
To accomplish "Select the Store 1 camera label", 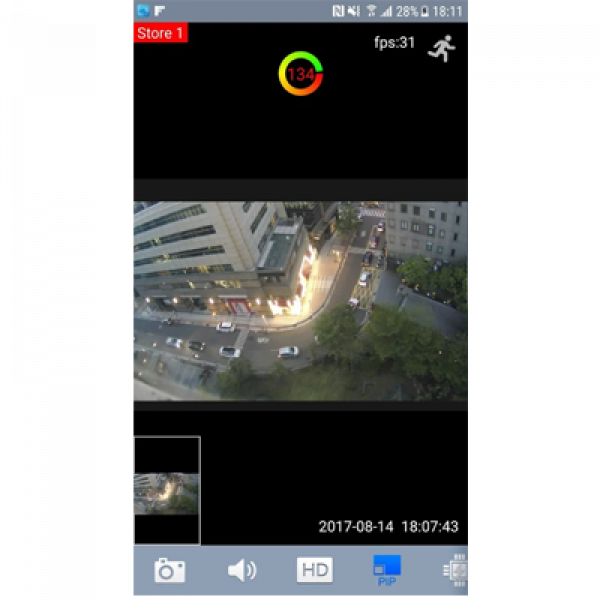I will click(160, 33).
